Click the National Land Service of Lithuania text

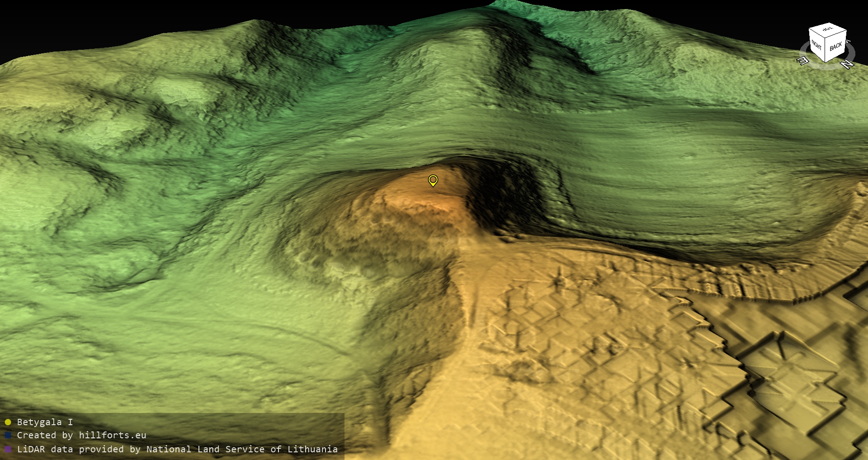pos(241,449)
